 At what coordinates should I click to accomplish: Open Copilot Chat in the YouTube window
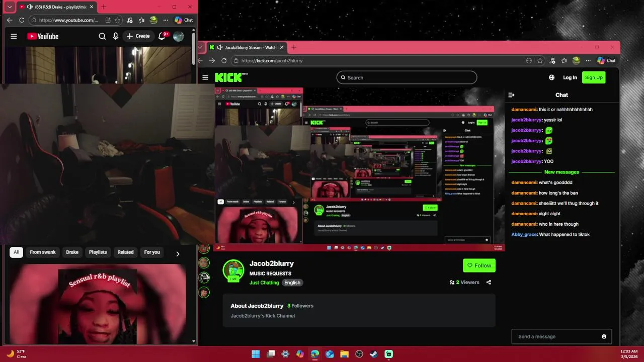pyautogui.click(x=184, y=20)
